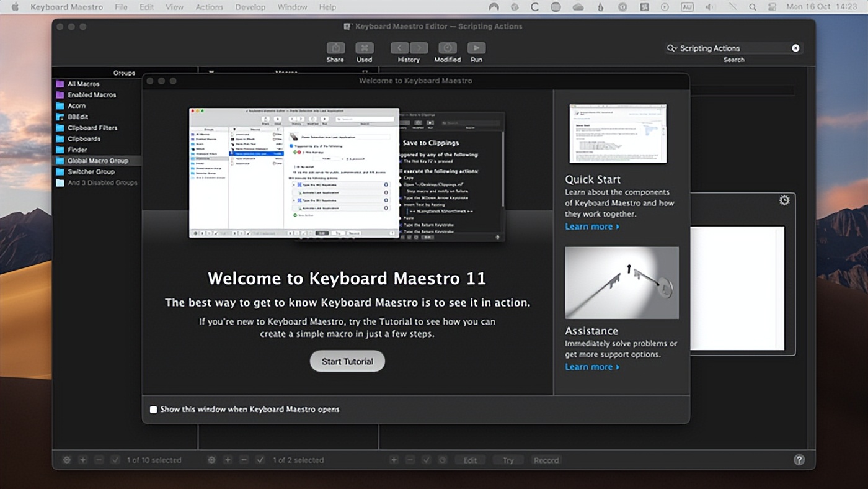Click the AU input source menu bar icon

click(686, 7)
